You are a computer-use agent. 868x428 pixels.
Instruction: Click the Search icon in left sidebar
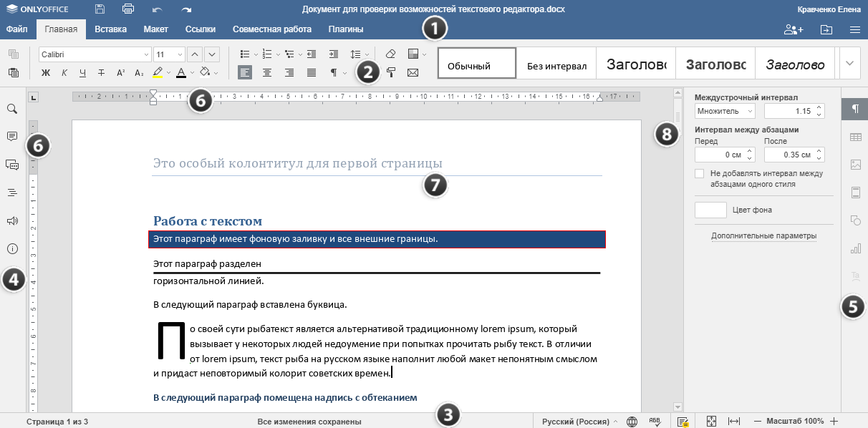(x=12, y=109)
